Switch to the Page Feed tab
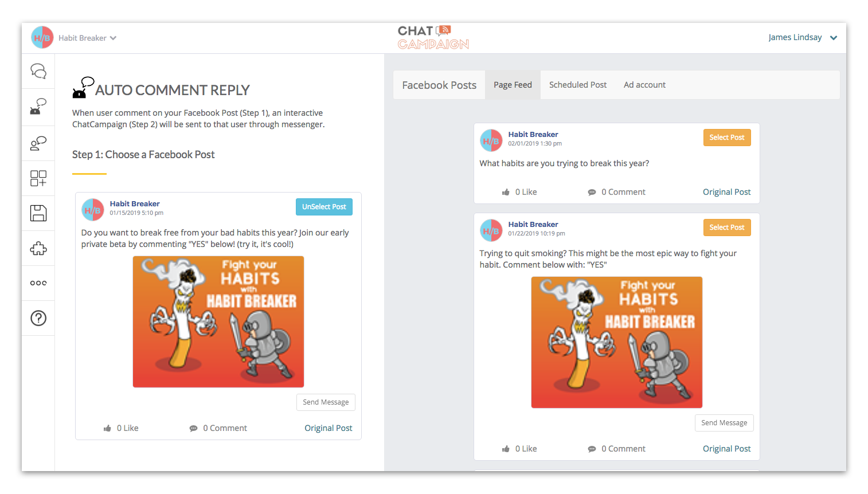Image resolution: width=868 pixels, height=494 pixels. pyautogui.click(x=513, y=85)
